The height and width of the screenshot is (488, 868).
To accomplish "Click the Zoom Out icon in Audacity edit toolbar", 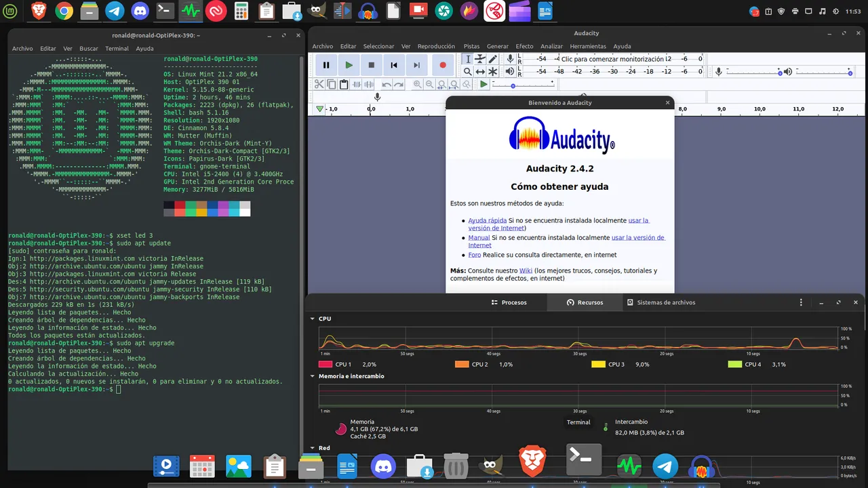I will [x=429, y=84].
